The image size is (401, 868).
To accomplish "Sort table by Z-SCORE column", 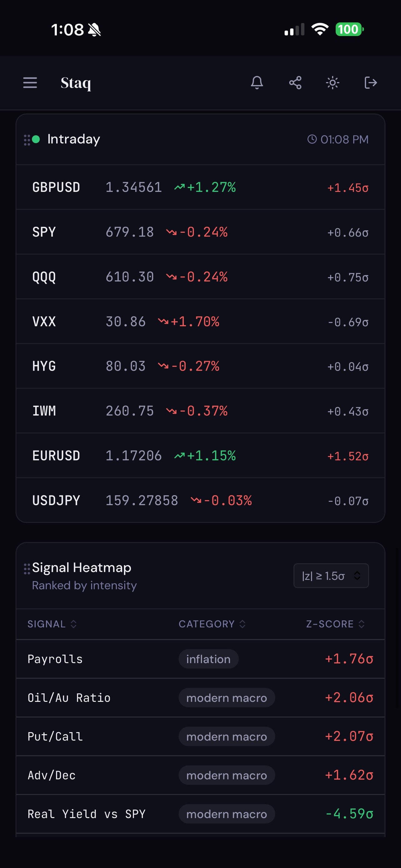I will coord(335,624).
